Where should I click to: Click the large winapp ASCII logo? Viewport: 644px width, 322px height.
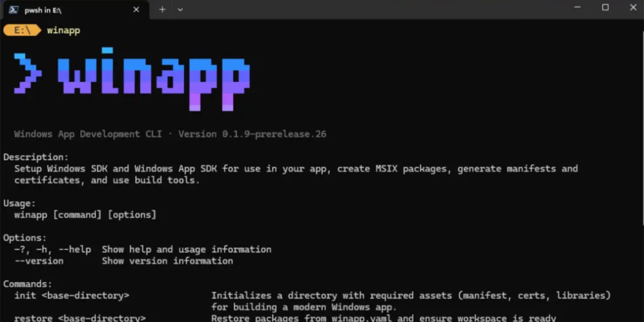pyautogui.click(x=153, y=80)
